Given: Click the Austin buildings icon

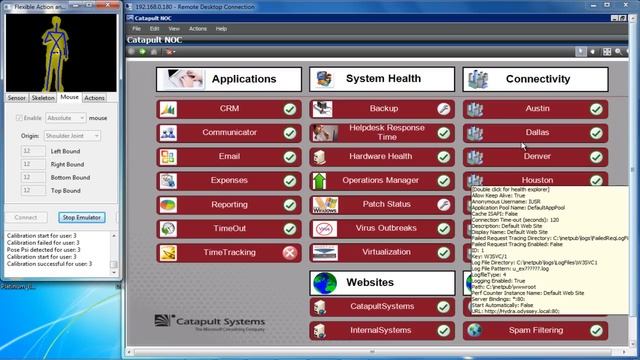Looking at the screenshot, I should (475, 109).
